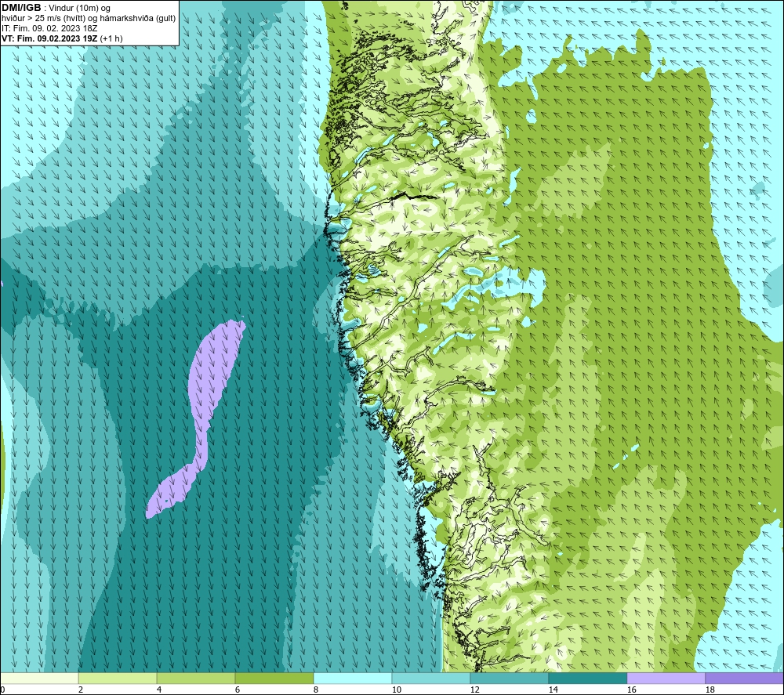
Task: Click the pale cream 0–2 m/s legend swatch
Action: (39, 678)
